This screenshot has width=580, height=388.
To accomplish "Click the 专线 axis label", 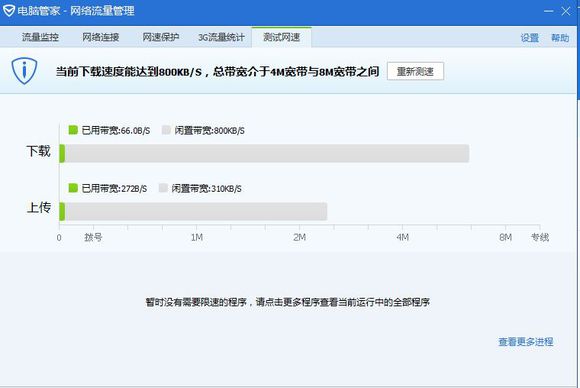I will point(540,237).
